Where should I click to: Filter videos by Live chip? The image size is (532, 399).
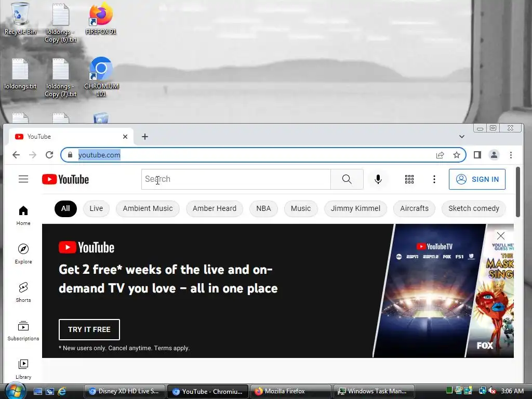pyautogui.click(x=96, y=208)
